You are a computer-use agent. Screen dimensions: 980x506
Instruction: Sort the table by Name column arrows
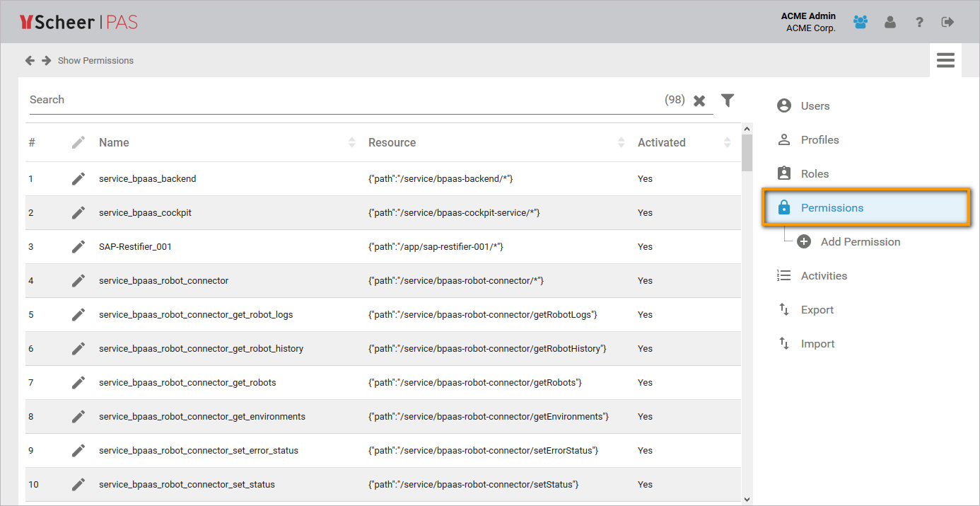click(x=352, y=143)
